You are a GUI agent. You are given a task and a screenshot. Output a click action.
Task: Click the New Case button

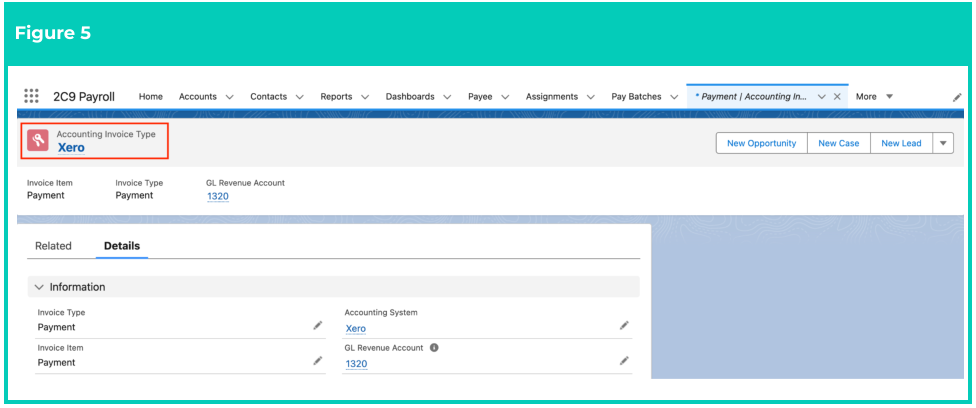[x=838, y=143]
